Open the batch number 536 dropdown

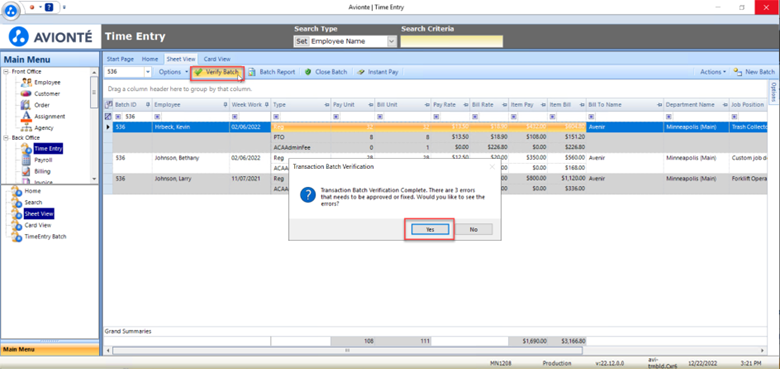tap(148, 72)
